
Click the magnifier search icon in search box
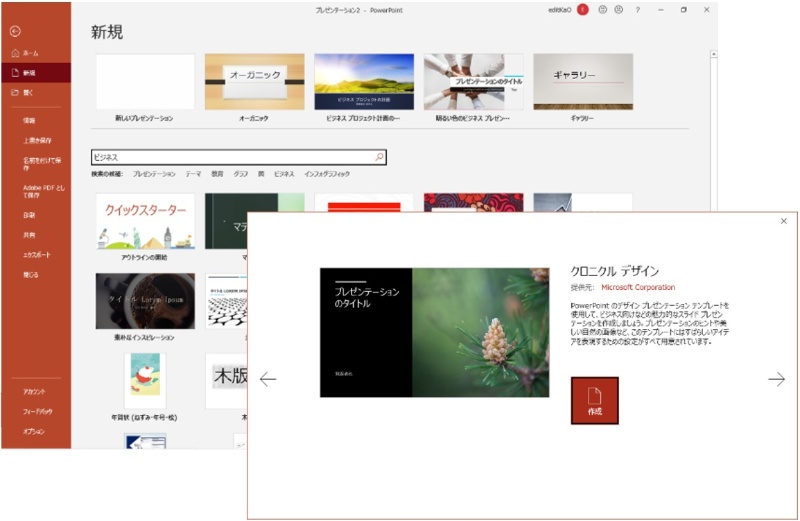click(x=380, y=157)
